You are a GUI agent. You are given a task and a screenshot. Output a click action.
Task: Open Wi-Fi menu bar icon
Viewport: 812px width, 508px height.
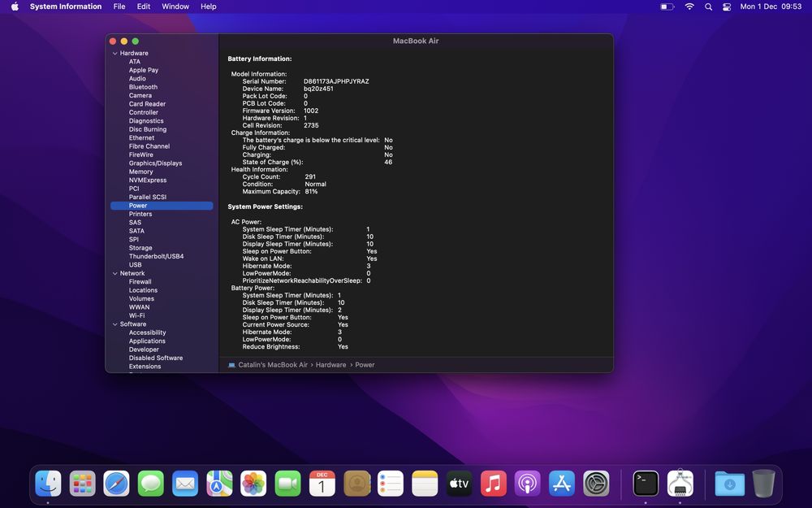(689, 7)
